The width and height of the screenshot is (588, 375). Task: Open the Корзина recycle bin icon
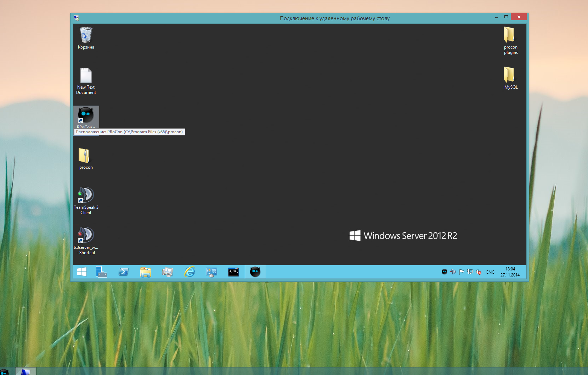pyautogui.click(x=86, y=38)
